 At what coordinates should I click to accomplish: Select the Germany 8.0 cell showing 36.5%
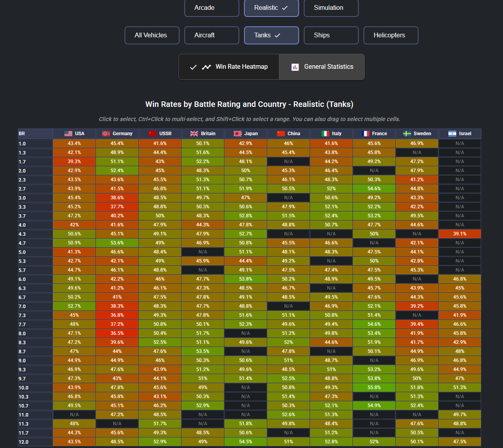tap(117, 333)
